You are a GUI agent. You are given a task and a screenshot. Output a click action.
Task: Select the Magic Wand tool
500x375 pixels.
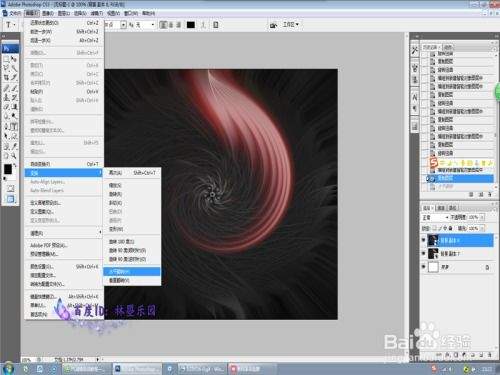click(14, 68)
